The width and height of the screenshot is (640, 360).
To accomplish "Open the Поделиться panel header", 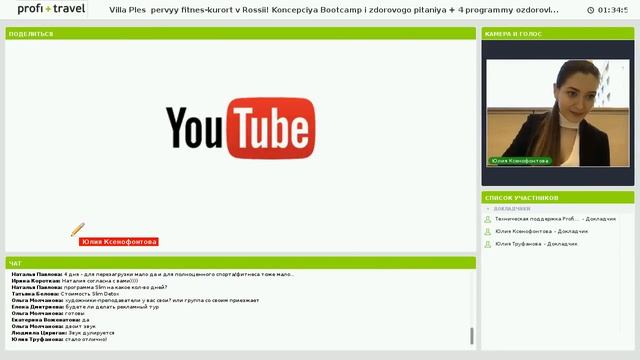I will pos(240,33).
